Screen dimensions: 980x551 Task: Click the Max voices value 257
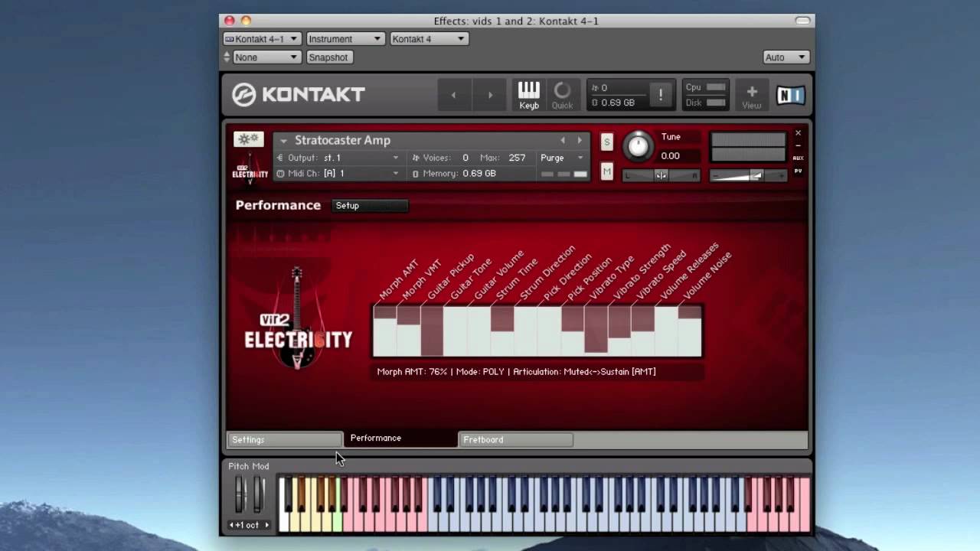(517, 158)
